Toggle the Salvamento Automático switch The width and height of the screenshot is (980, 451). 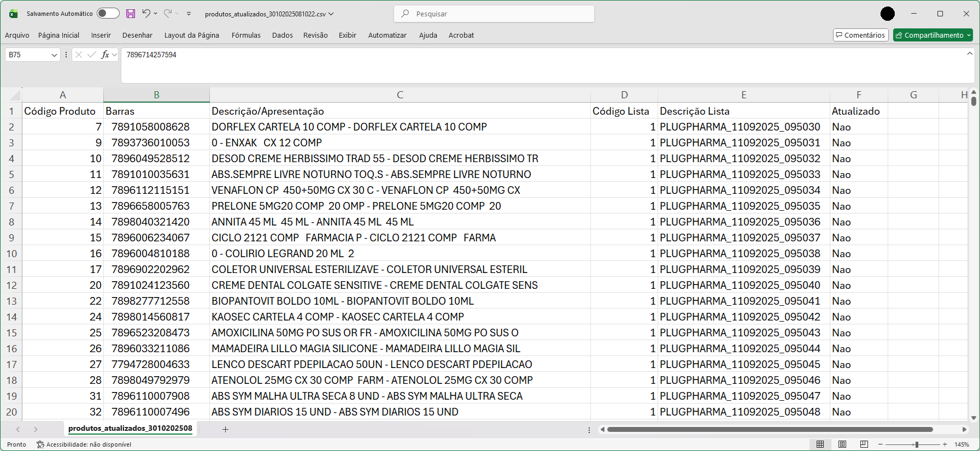point(108,14)
